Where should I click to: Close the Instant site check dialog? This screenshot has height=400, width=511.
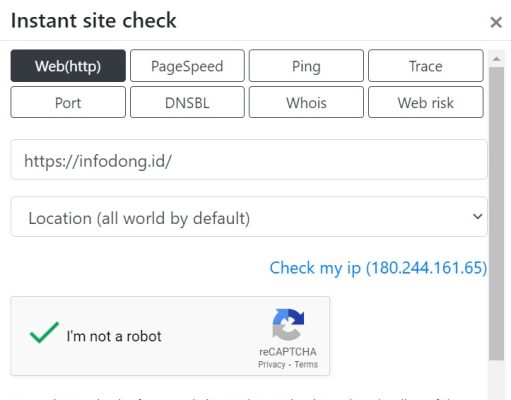[496, 23]
